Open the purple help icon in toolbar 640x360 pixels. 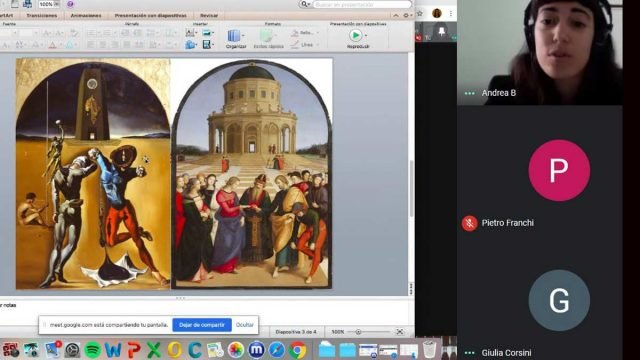[70, 4]
